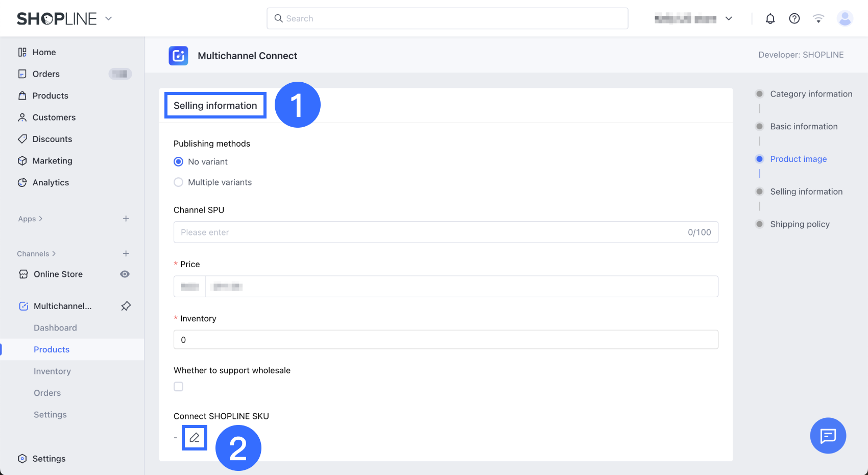This screenshot has height=475, width=868.
Task: Click the Channel SPU input field
Action: coord(429,232)
